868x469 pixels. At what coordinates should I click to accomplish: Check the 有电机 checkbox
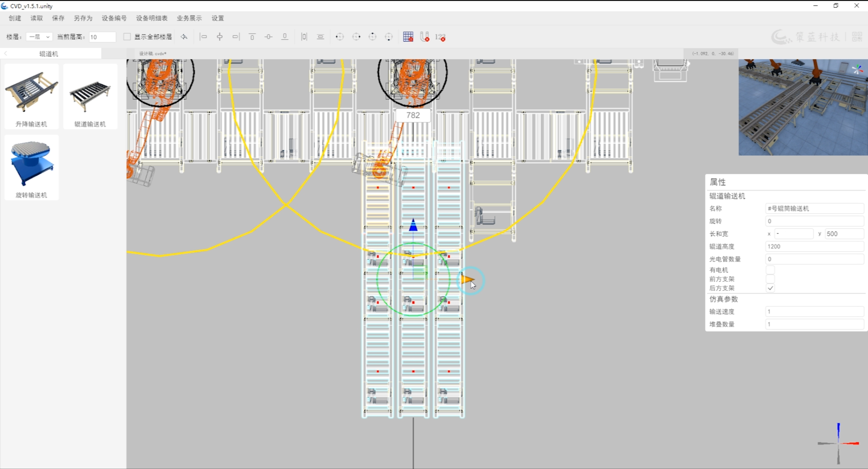pos(770,270)
